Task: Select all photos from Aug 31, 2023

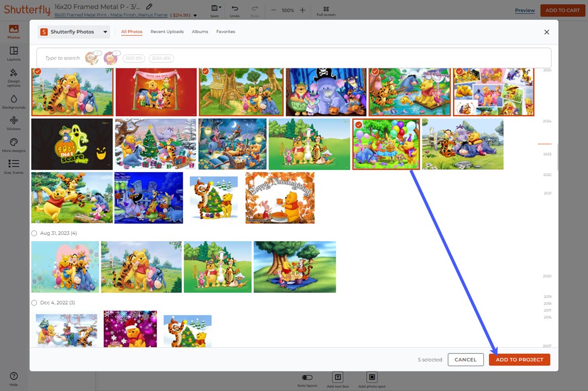Action: (34, 234)
